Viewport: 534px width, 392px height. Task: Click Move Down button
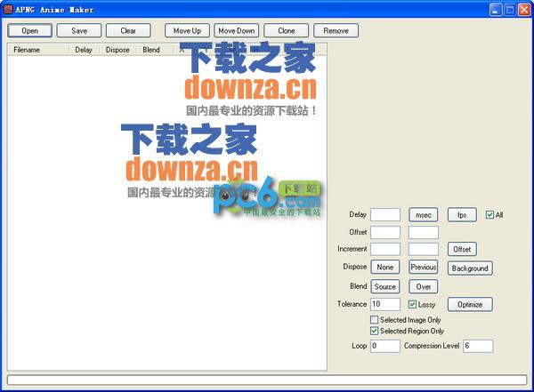click(237, 30)
